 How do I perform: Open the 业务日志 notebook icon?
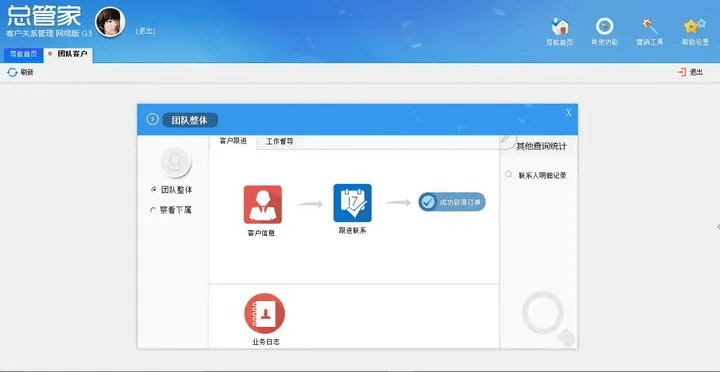coord(264,313)
